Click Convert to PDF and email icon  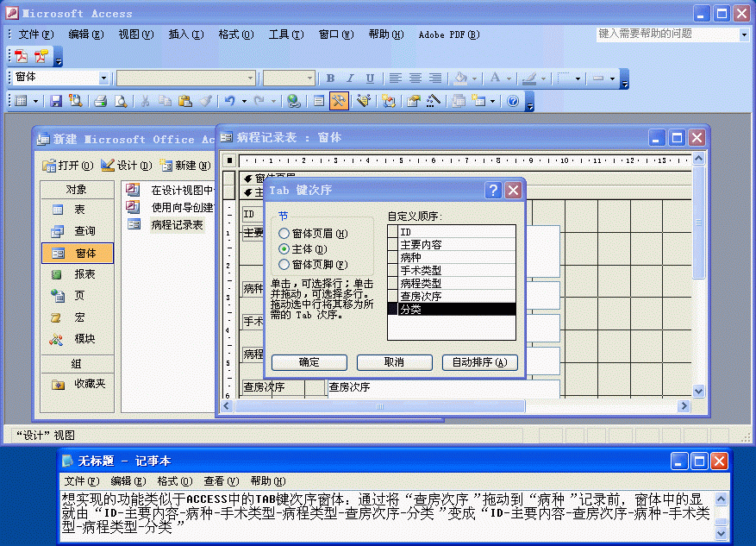pos(41,56)
